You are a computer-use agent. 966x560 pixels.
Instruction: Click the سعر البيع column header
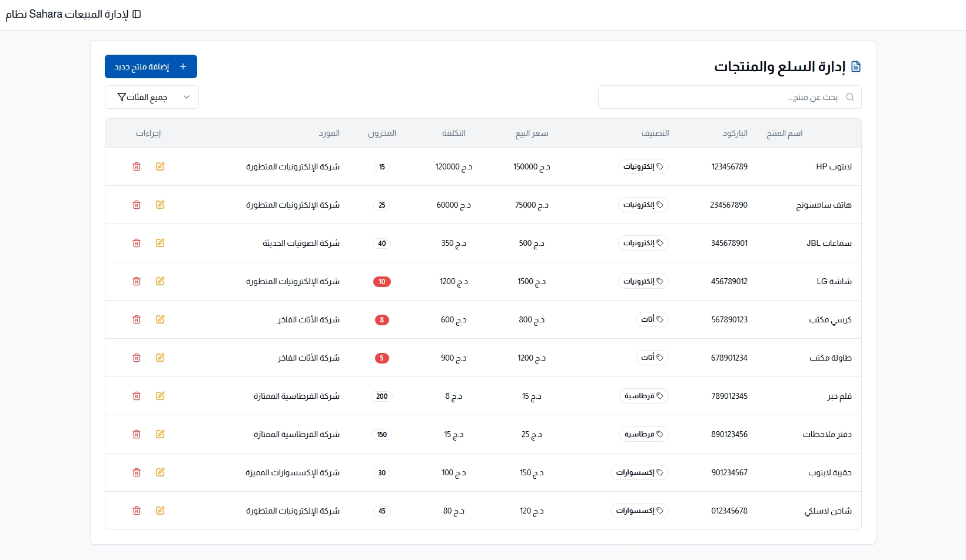coord(532,134)
